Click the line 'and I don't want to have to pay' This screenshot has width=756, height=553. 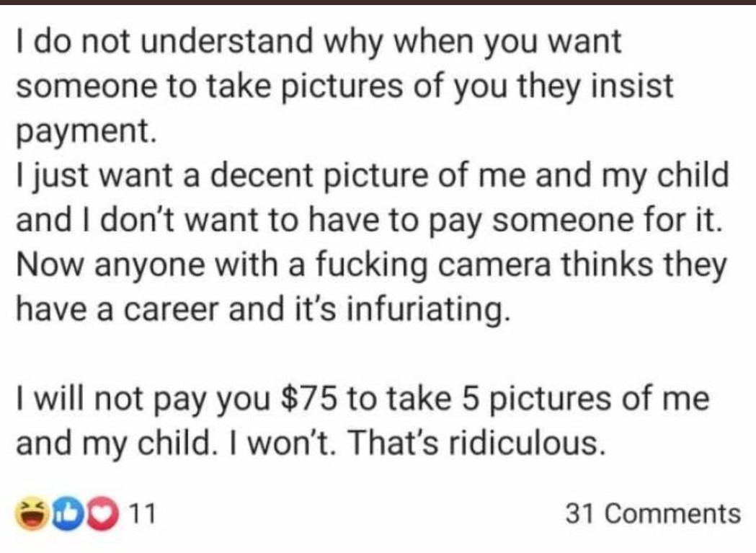(x=370, y=221)
